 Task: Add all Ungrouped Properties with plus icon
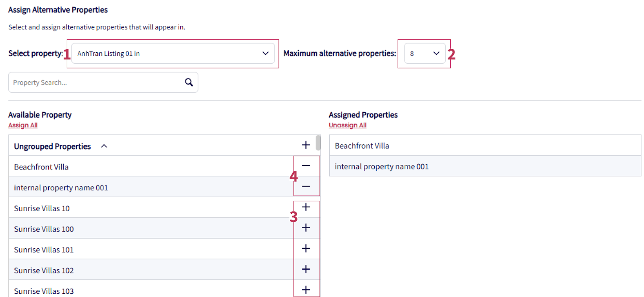pyautogui.click(x=306, y=145)
